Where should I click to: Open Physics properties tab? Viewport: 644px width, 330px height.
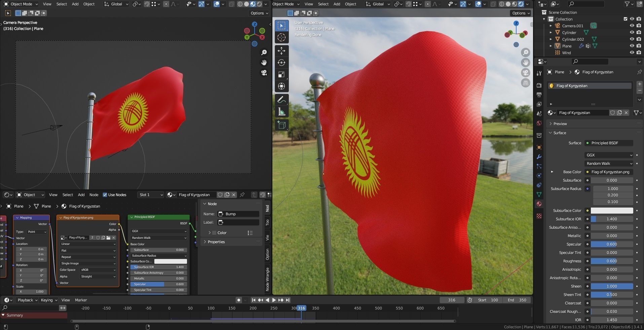pos(539,176)
